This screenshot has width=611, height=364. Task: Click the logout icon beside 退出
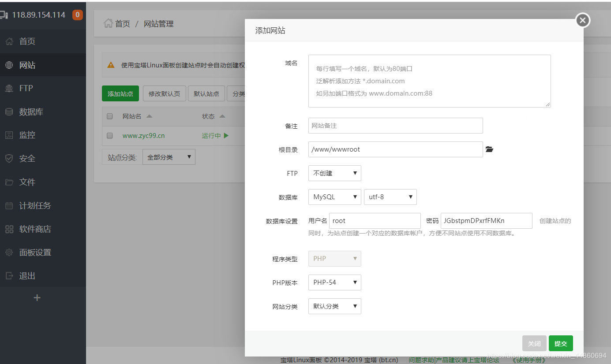click(x=9, y=276)
